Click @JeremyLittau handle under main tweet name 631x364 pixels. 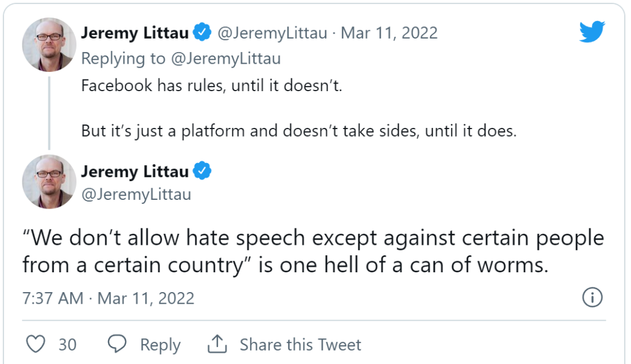(136, 195)
